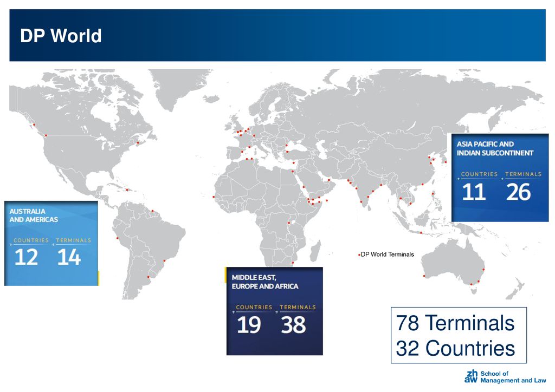Click the TERMINALS label in Middle East, Europe box
555x392 pixels.
pyautogui.click(x=298, y=307)
